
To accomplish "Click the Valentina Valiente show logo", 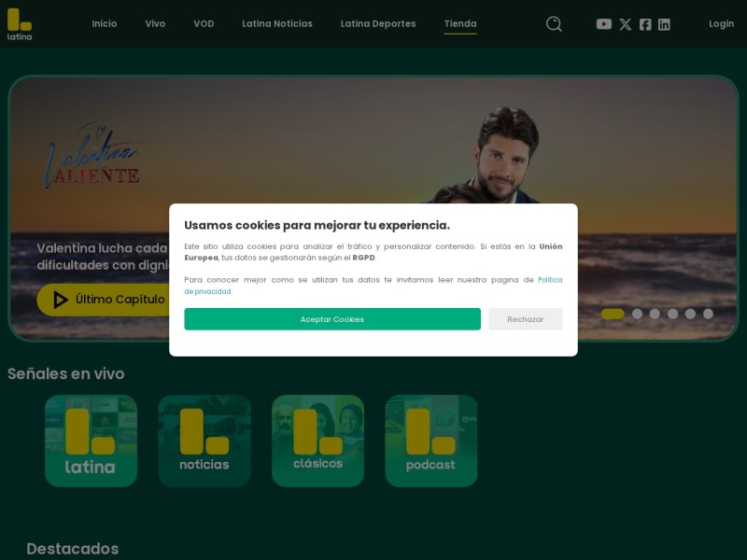I will 91,155.
